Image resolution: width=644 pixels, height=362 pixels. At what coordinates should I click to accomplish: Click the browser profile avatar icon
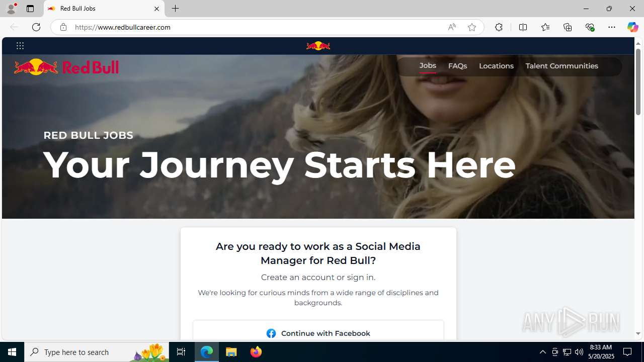click(x=11, y=9)
